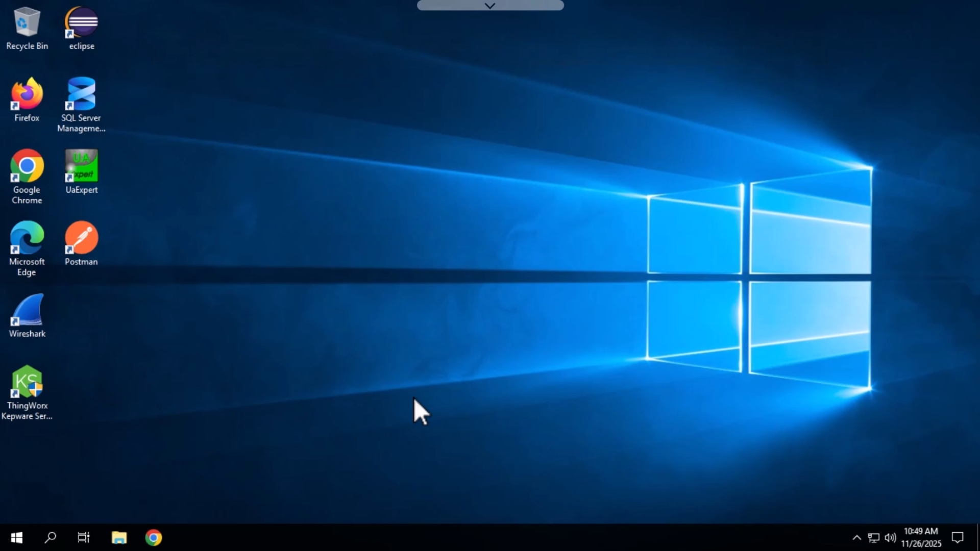Select the UaExpert desktop shortcut

coord(82,172)
